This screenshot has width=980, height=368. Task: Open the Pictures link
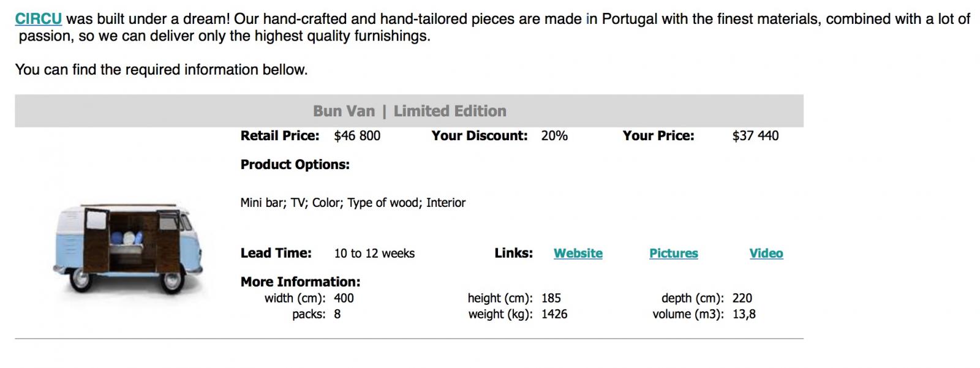click(674, 253)
